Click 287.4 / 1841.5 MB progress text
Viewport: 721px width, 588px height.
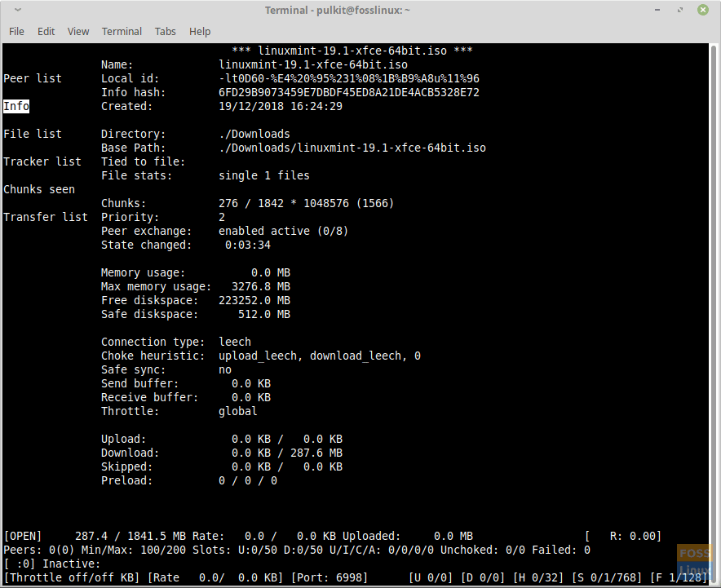pyautogui.click(x=130, y=536)
